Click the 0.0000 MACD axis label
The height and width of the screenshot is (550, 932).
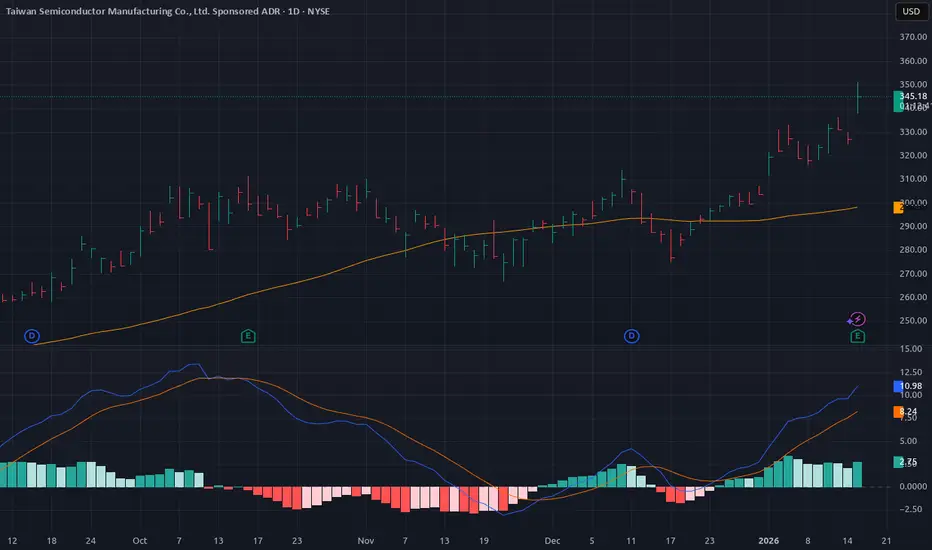coord(913,486)
